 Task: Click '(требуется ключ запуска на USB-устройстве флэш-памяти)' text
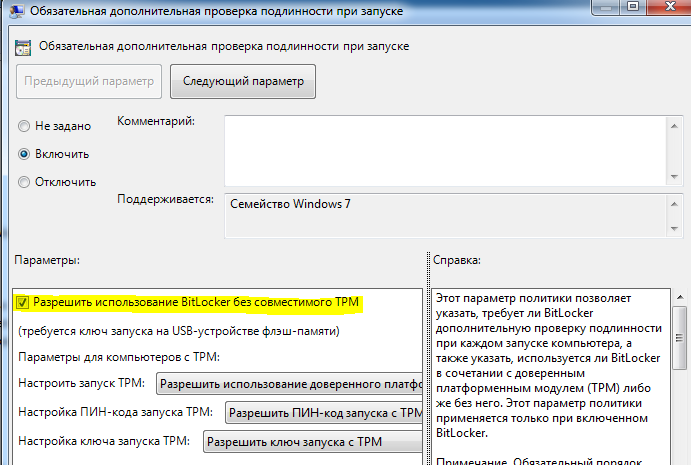179,331
